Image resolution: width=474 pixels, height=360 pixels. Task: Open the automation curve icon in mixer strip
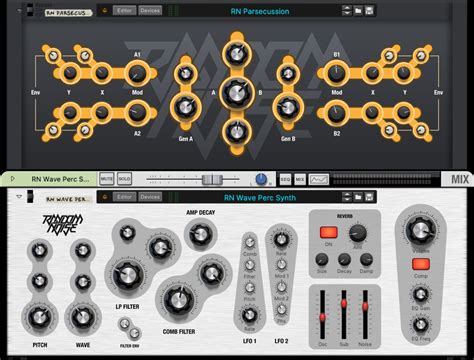coord(319,179)
